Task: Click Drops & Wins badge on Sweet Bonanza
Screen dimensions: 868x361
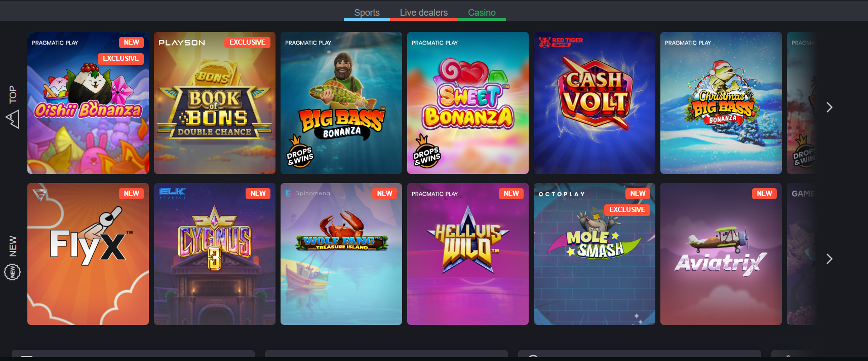Action: coord(426,151)
